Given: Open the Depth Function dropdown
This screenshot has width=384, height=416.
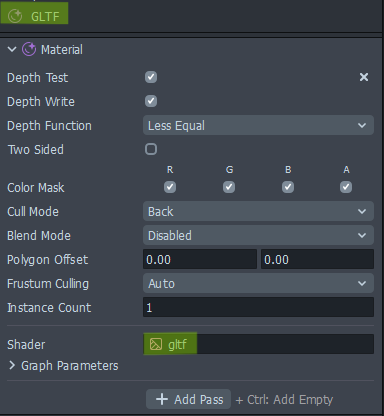Looking at the screenshot, I should click(258, 125).
